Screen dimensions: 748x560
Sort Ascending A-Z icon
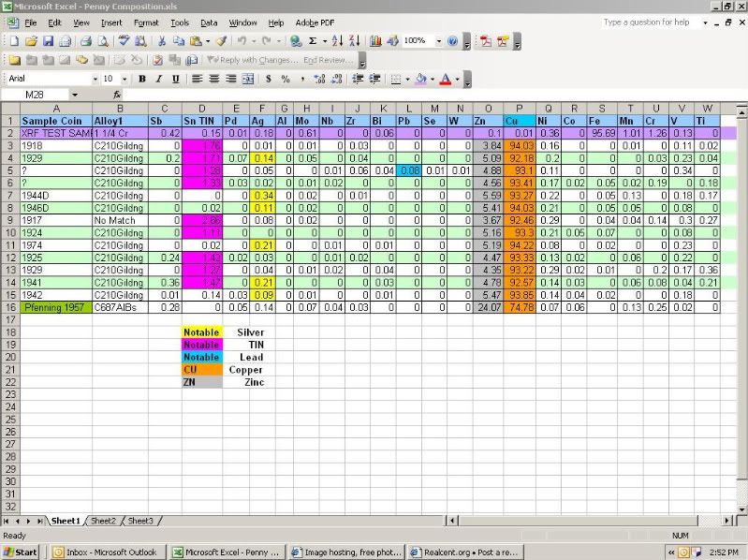337,41
